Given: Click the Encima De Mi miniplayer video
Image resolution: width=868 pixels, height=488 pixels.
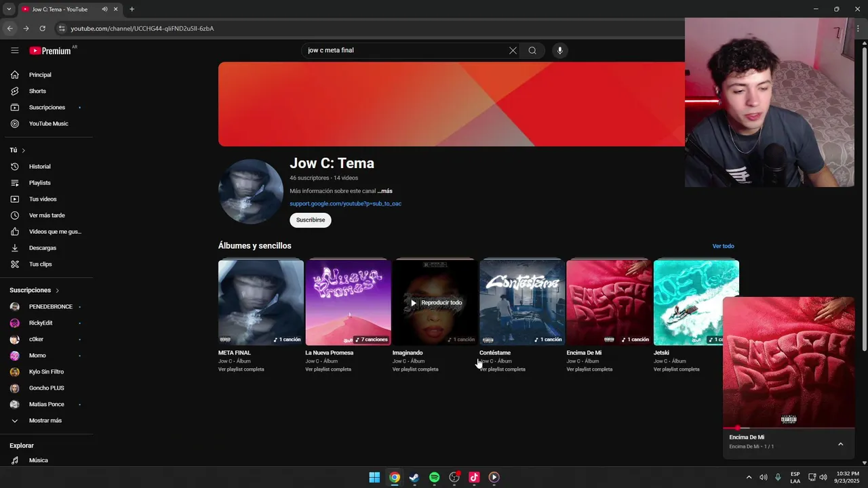Looking at the screenshot, I should [x=789, y=363].
